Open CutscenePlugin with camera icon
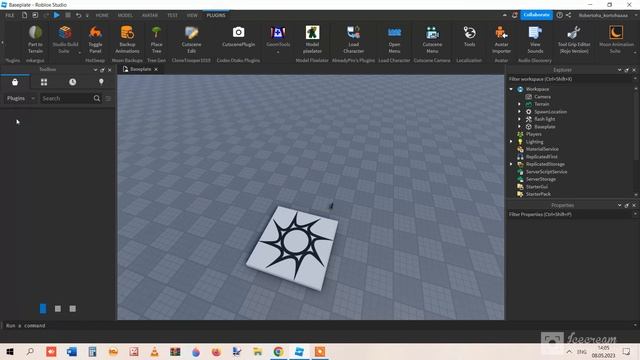The height and width of the screenshot is (360, 640). [x=238, y=37]
